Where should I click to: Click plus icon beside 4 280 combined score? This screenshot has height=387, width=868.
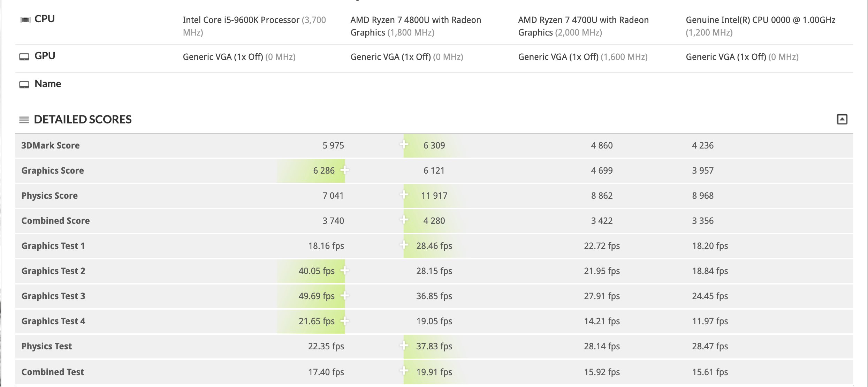click(404, 220)
